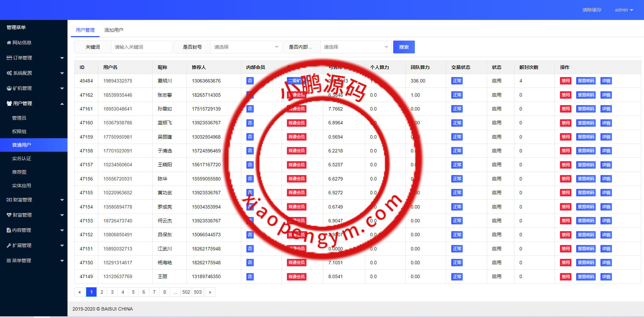Toggle 否 internal member status for 王丽
644x318 pixels.
pos(250,276)
